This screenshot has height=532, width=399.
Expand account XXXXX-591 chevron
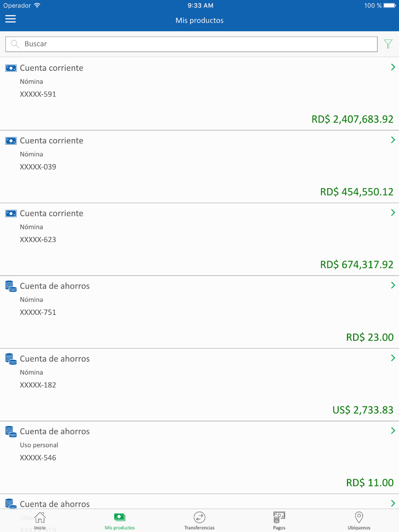(393, 67)
